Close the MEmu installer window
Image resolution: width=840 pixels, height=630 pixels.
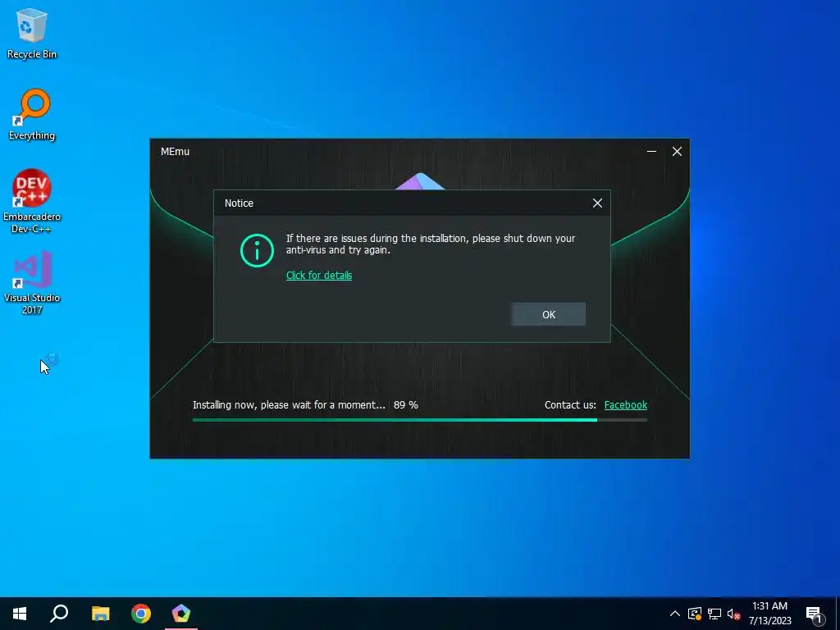677,152
